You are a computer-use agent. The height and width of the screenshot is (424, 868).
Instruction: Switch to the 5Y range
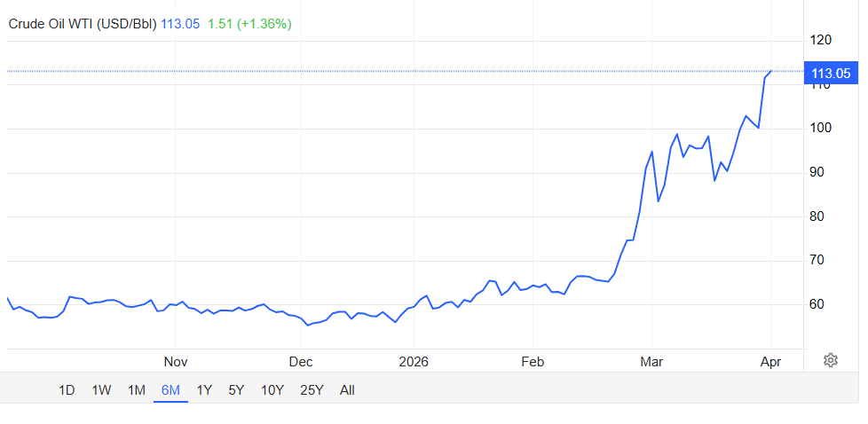point(236,390)
